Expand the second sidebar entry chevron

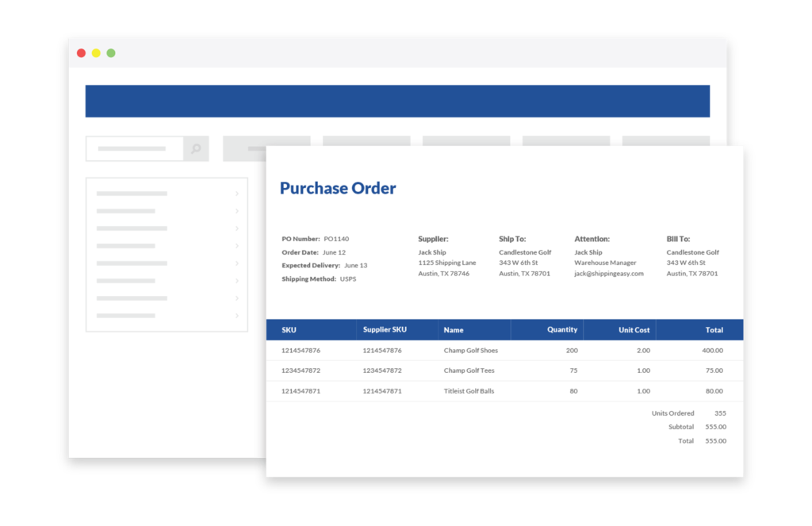(x=236, y=211)
